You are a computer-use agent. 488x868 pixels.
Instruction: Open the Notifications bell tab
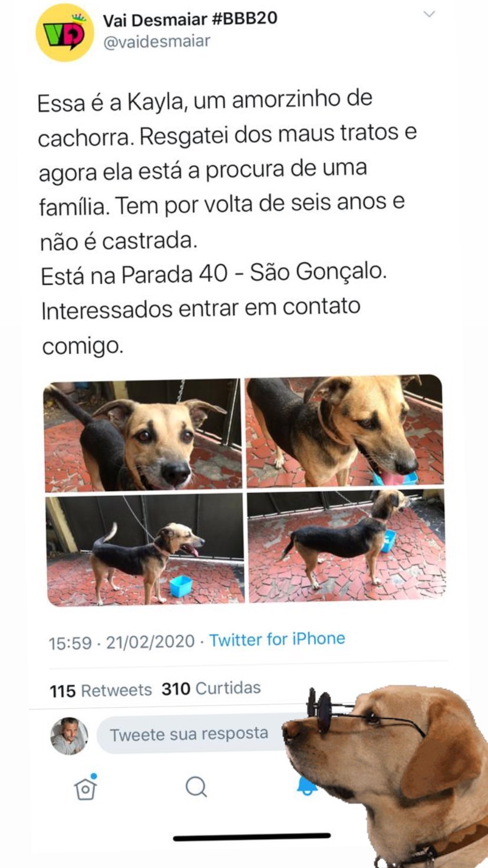(x=306, y=786)
